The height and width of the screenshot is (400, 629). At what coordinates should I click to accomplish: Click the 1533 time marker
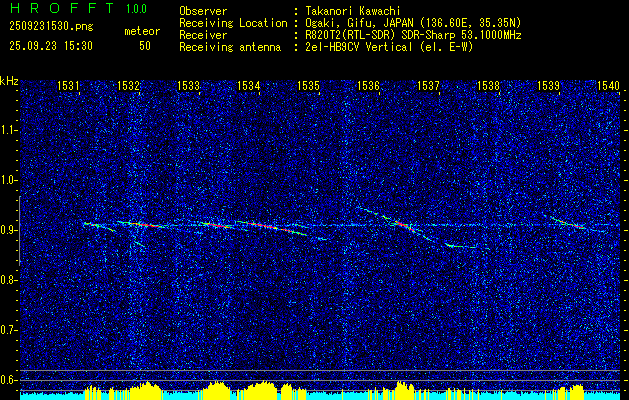(x=189, y=85)
